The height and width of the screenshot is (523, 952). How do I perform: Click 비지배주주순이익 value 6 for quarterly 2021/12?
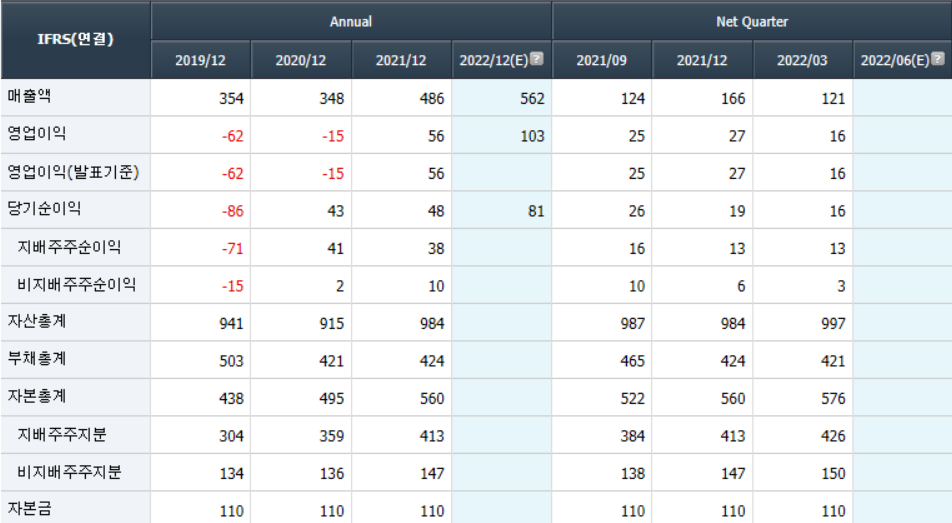[741, 286]
